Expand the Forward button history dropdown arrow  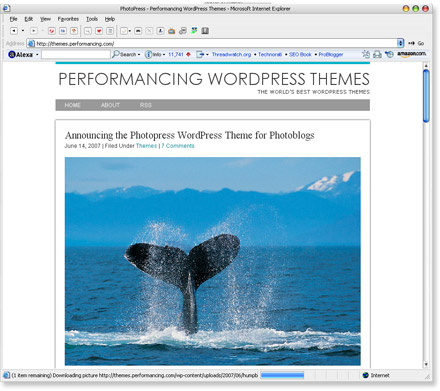point(43,31)
